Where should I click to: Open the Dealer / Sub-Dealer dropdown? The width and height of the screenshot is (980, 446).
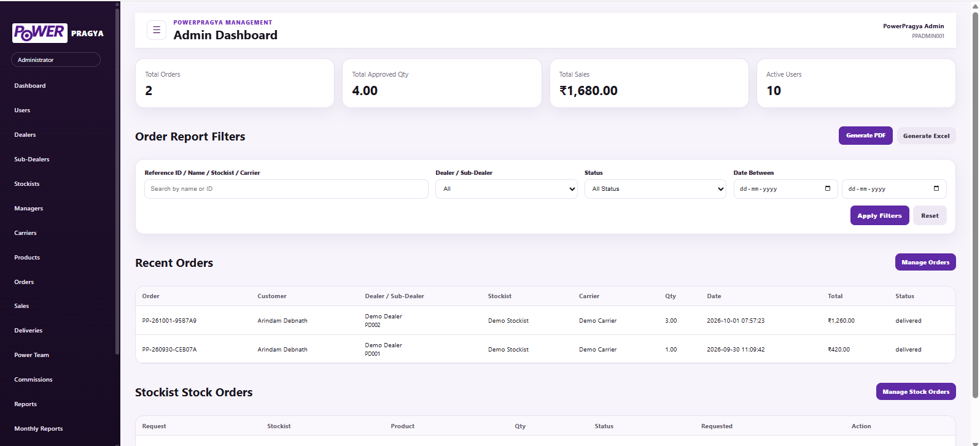[507, 189]
